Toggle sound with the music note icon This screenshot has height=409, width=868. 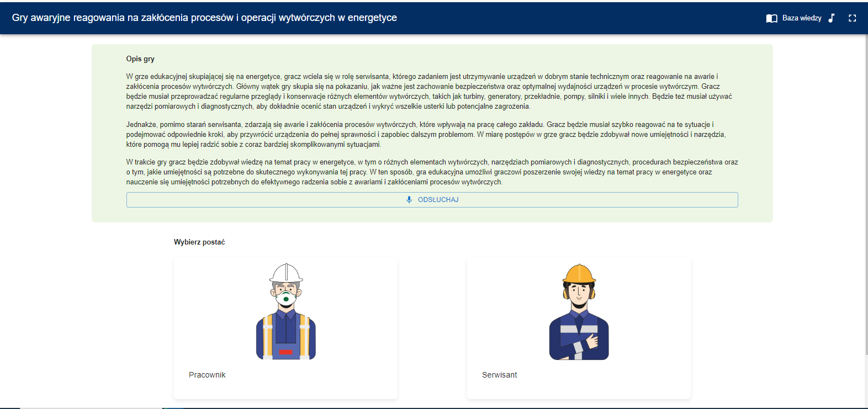click(x=832, y=18)
